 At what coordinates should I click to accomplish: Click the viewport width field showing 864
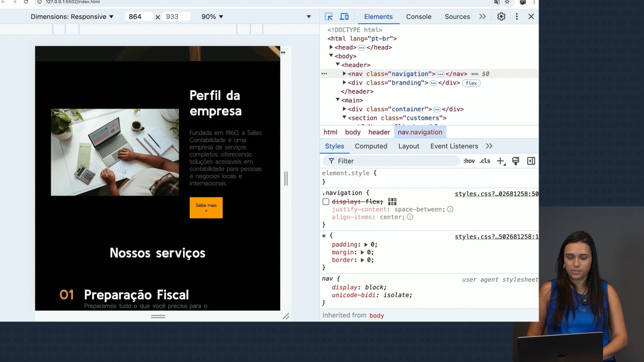139,17
